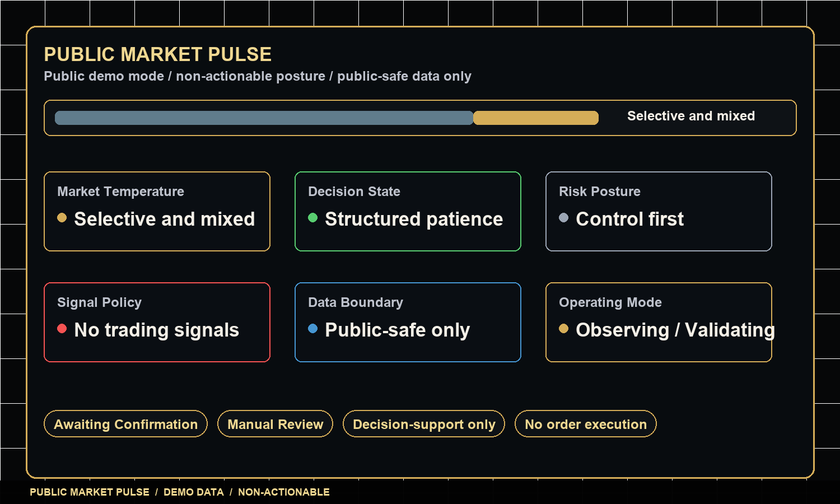Select 'Selective and mixed' value in Market Temperature card

coord(165,219)
